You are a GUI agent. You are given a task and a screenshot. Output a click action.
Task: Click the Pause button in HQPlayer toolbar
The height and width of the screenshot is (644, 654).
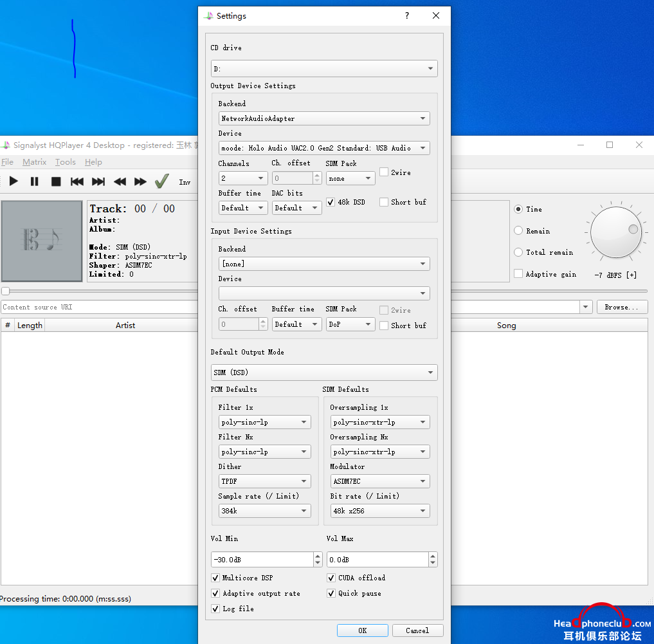[x=35, y=181]
